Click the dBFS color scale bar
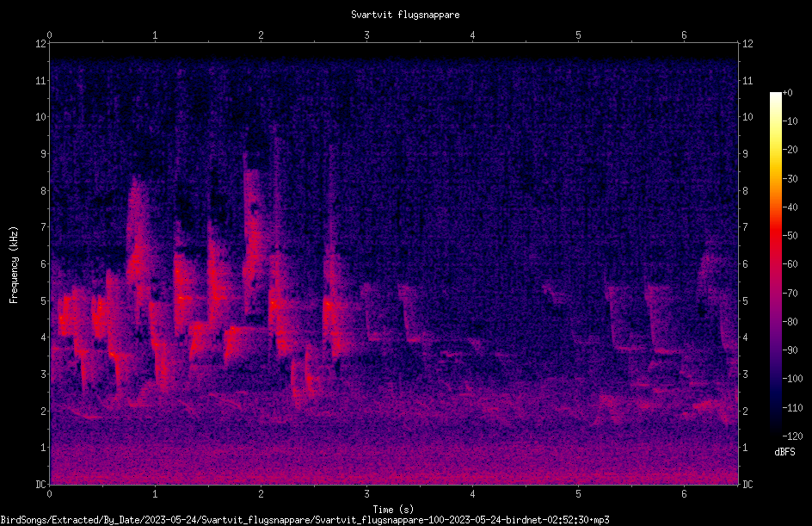This screenshot has height=526, width=812. (x=775, y=264)
